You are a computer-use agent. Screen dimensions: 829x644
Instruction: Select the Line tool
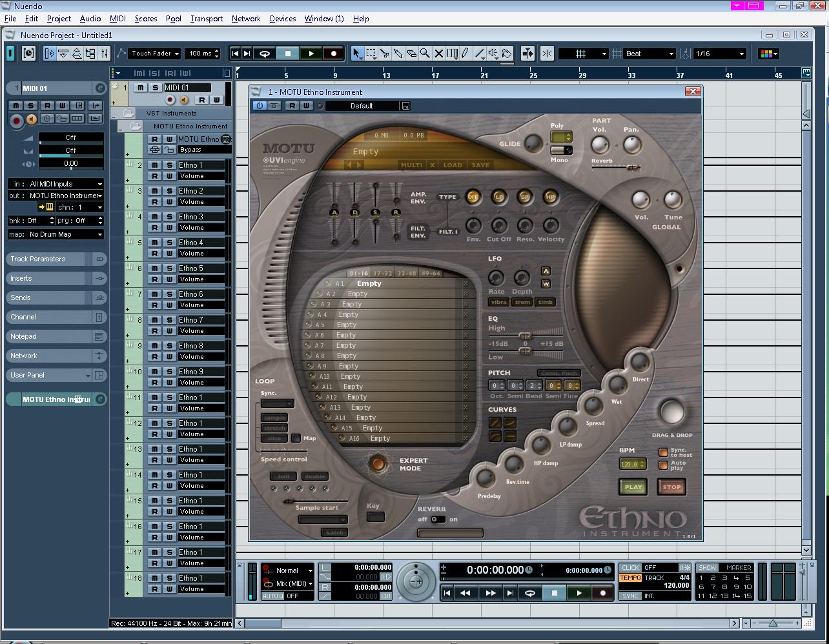point(479,54)
